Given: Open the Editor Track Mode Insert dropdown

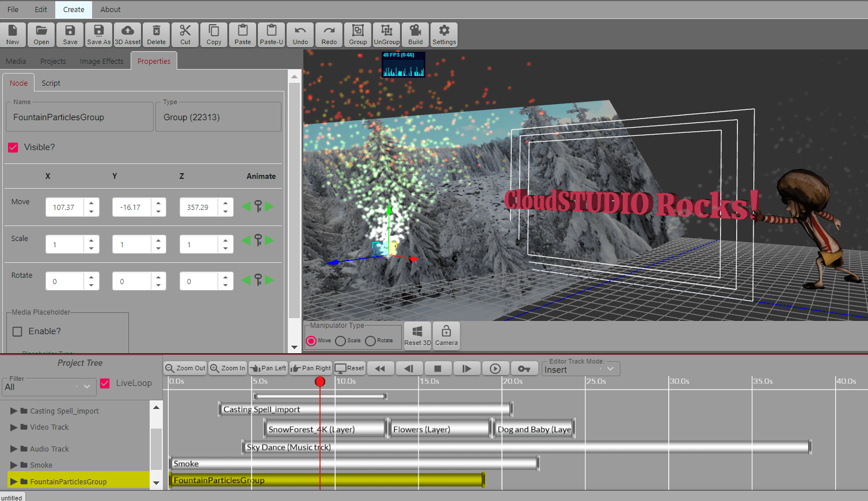Looking at the screenshot, I should pos(581,369).
